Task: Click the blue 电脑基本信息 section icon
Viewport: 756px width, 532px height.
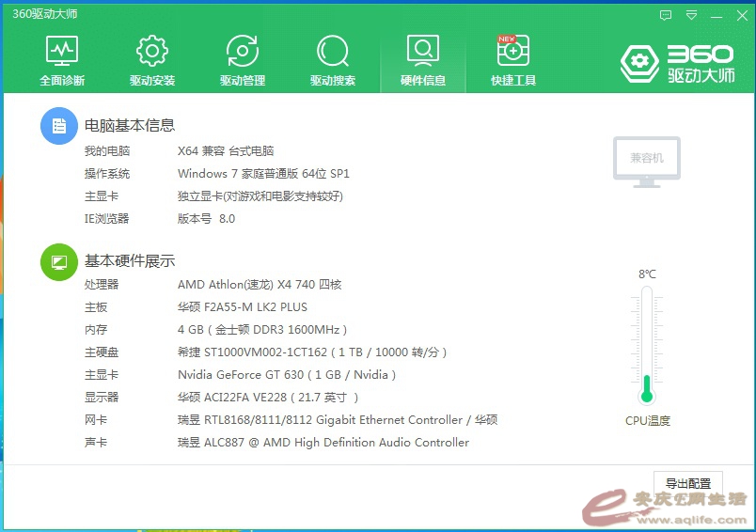Action: click(x=58, y=126)
